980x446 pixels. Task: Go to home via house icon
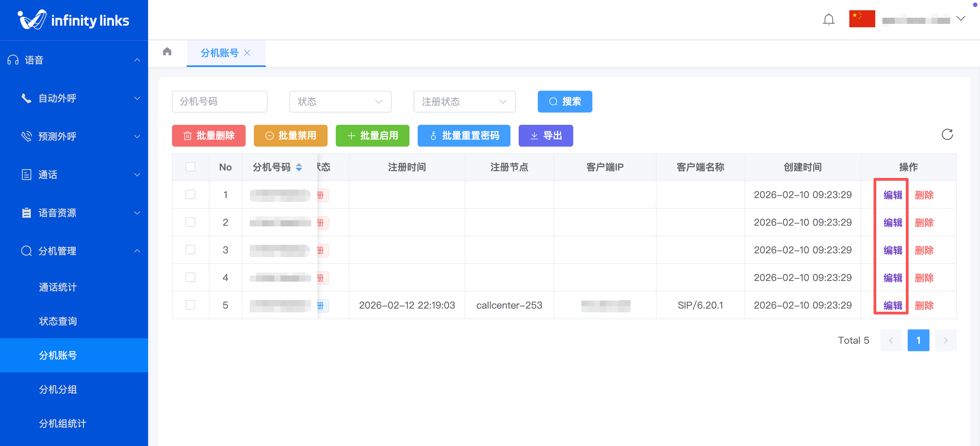point(167,51)
